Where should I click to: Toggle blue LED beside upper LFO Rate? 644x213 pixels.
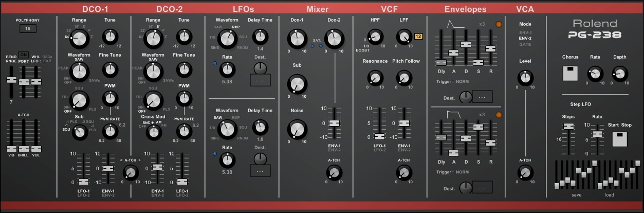click(x=214, y=64)
